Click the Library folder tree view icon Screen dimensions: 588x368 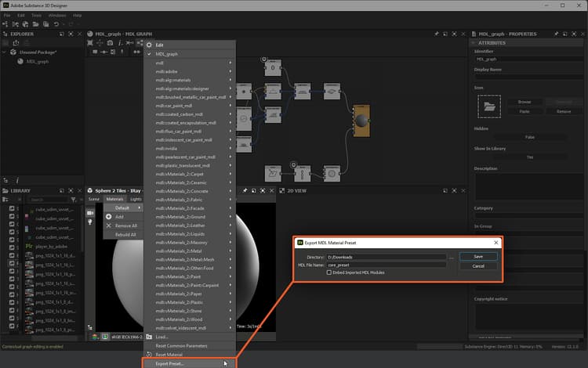pyautogui.click(x=5, y=200)
